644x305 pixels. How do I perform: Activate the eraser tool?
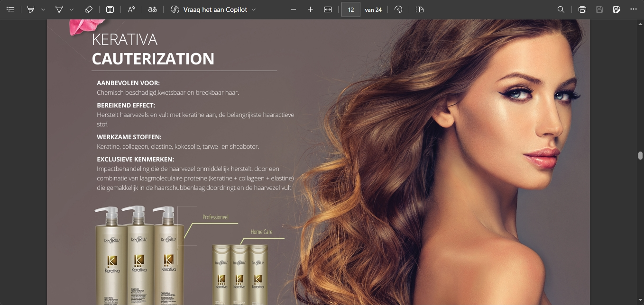point(89,9)
